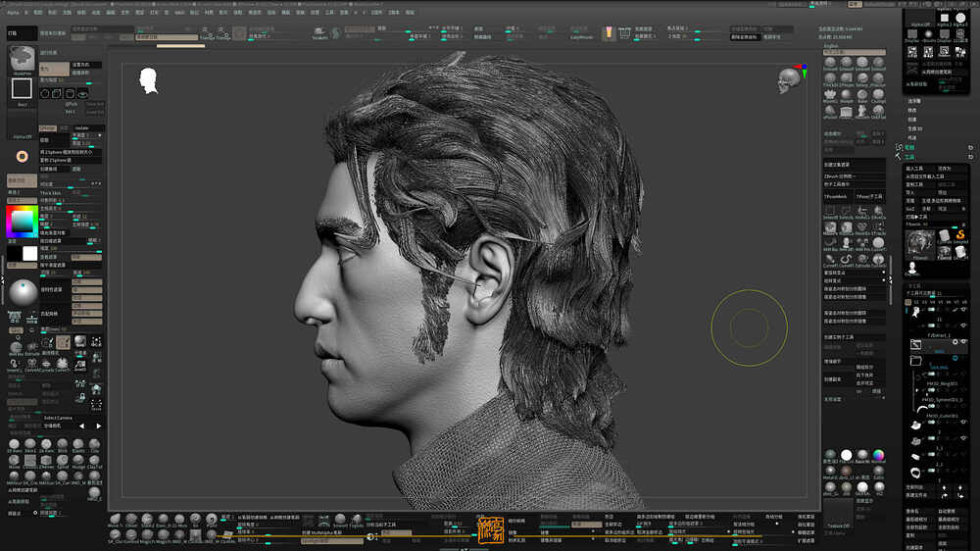Select the white main color swatch
Viewport: 980px width, 551px height.
click(x=30, y=253)
